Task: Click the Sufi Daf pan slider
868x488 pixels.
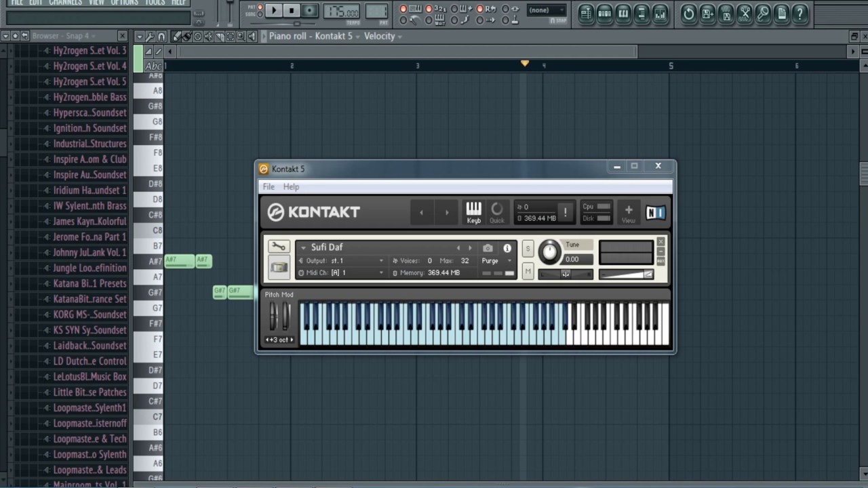Action: [x=566, y=274]
